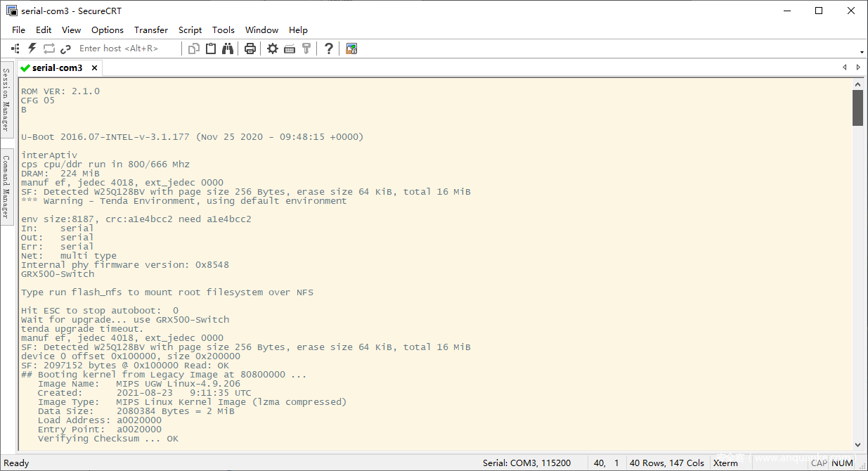Click the Print icon
Viewport: 868px width, 471px height.
(x=250, y=49)
